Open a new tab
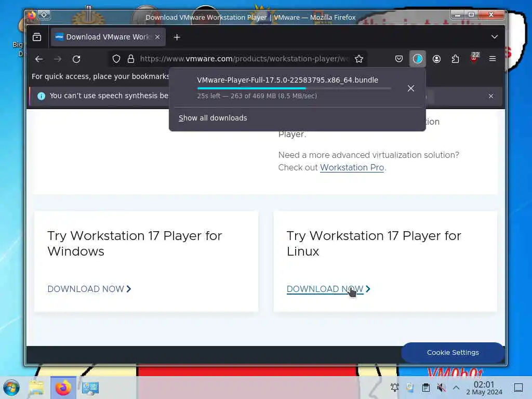The height and width of the screenshot is (399, 532). pyautogui.click(x=177, y=37)
